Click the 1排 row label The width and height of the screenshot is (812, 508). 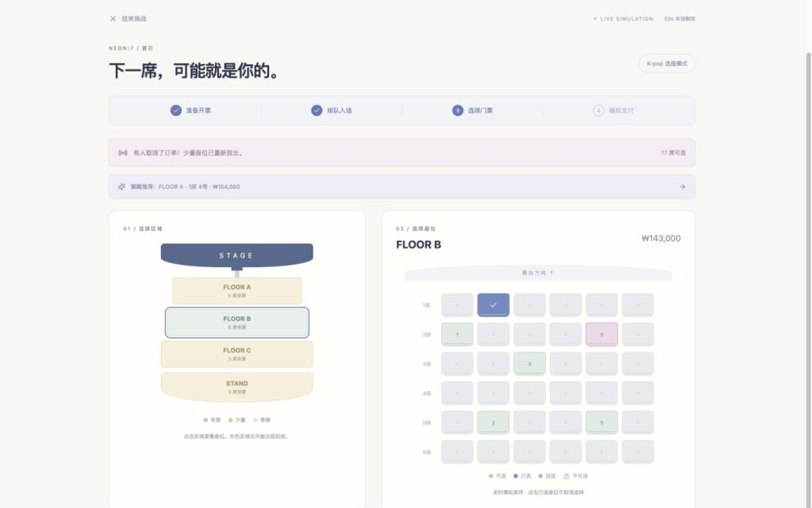[426, 306]
